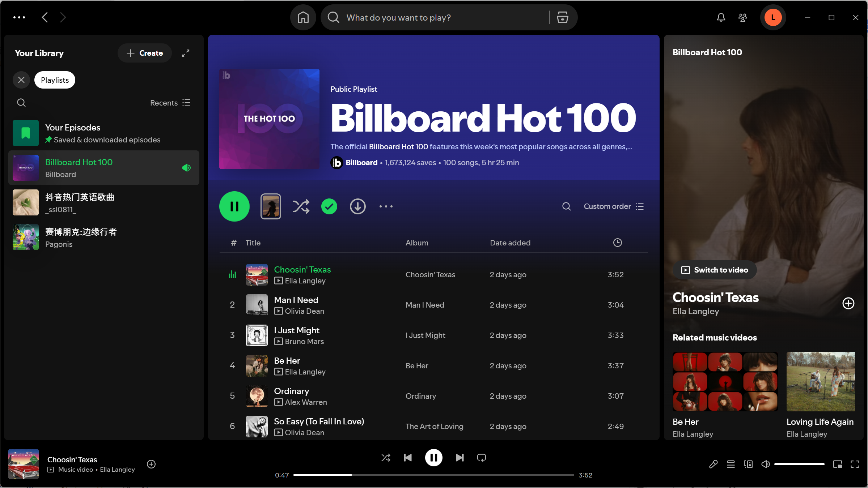Connect to a device
Viewport: 868px width, 488px height.
(x=748, y=464)
